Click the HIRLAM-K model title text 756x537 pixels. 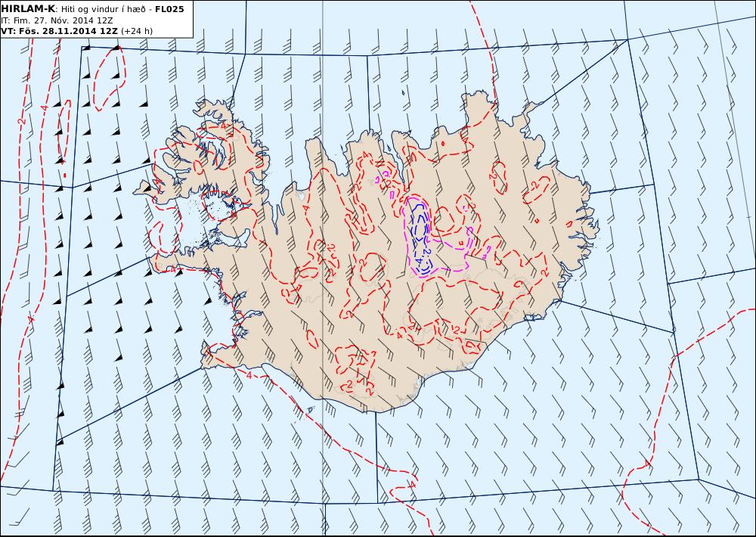pyautogui.click(x=28, y=9)
